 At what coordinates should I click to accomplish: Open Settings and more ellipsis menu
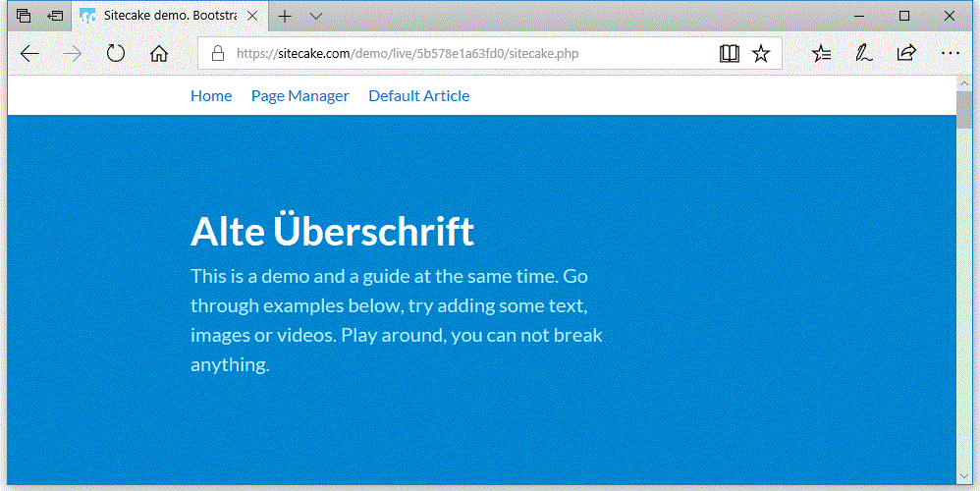(x=950, y=53)
